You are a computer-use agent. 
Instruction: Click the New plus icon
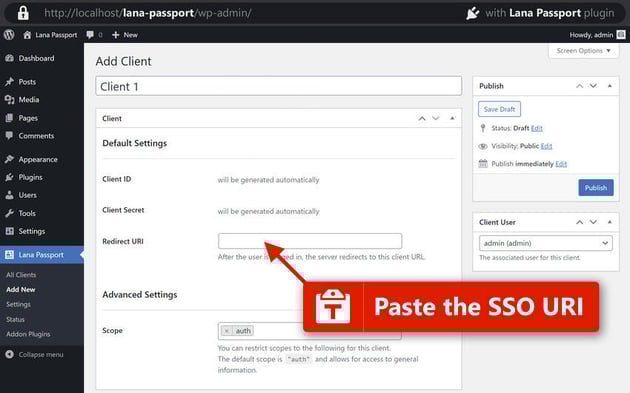[116, 35]
